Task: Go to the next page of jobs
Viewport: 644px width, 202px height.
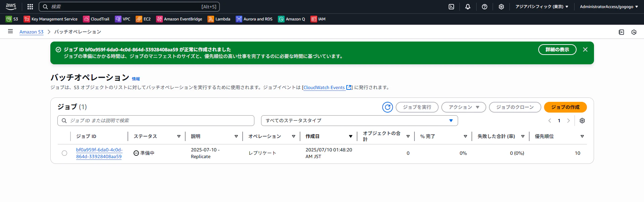Action: point(568,121)
